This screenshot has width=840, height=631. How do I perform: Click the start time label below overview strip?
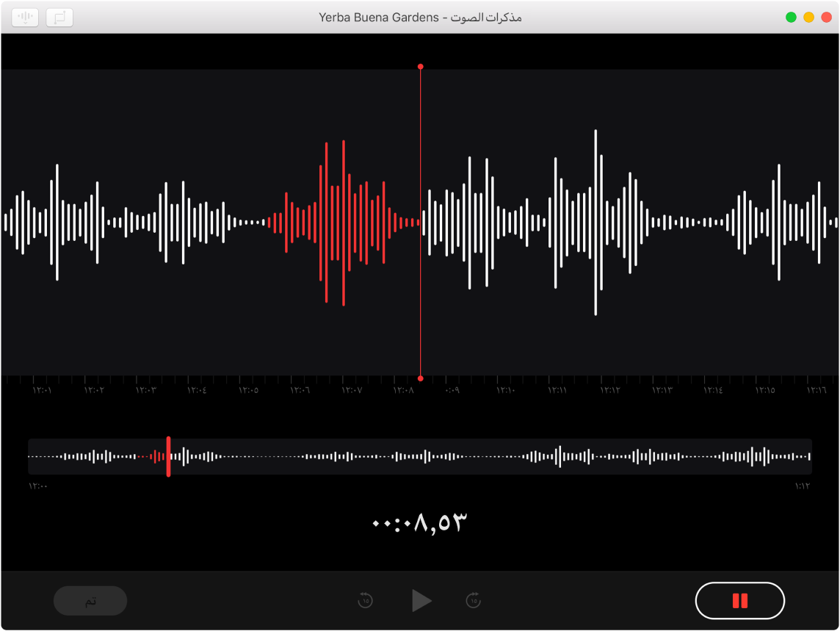[x=38, y=486]
